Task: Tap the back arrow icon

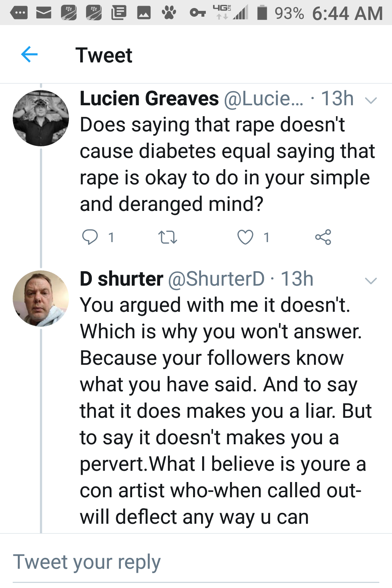Action: 29,55
